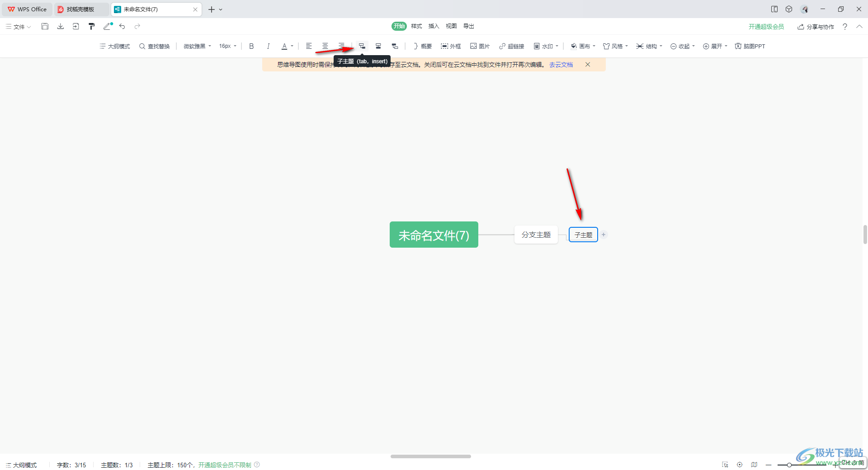The width and height of the screenshot is (868, 470).
Task: Add an outer frame (外框)
Action: pyautogui.click(x=451, y=46)
